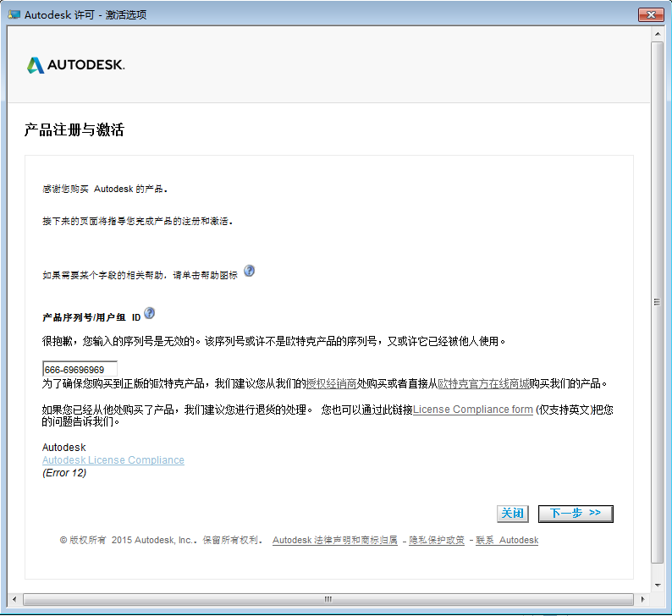Viewport: 672px width, 616px height.
Task: Click the horizontal scrollbar left arrow
Action: 14,599
